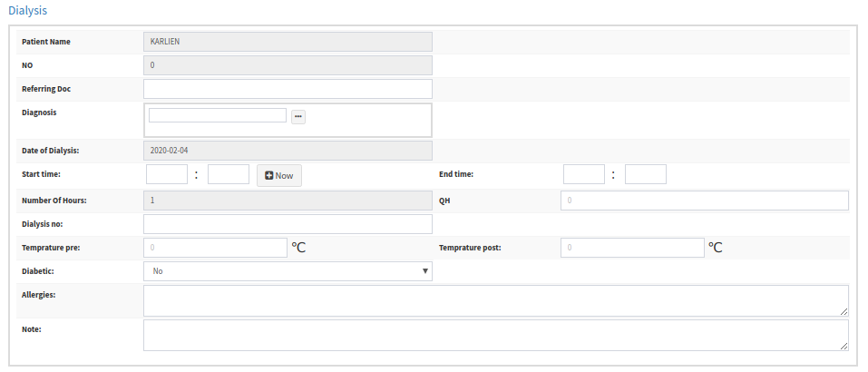Screen dimensions: 868x372
Task: Click the End time label
Action: (x=456, y=174)
